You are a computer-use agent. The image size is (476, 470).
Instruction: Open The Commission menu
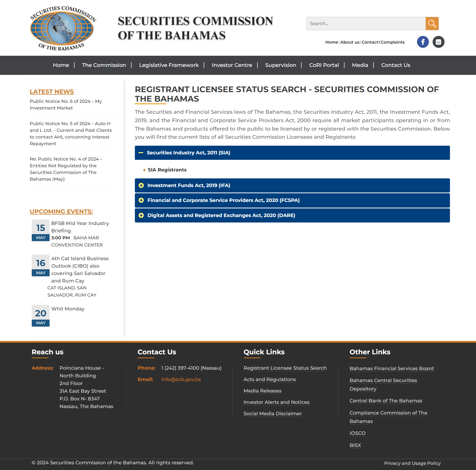[x=104, y=65]
